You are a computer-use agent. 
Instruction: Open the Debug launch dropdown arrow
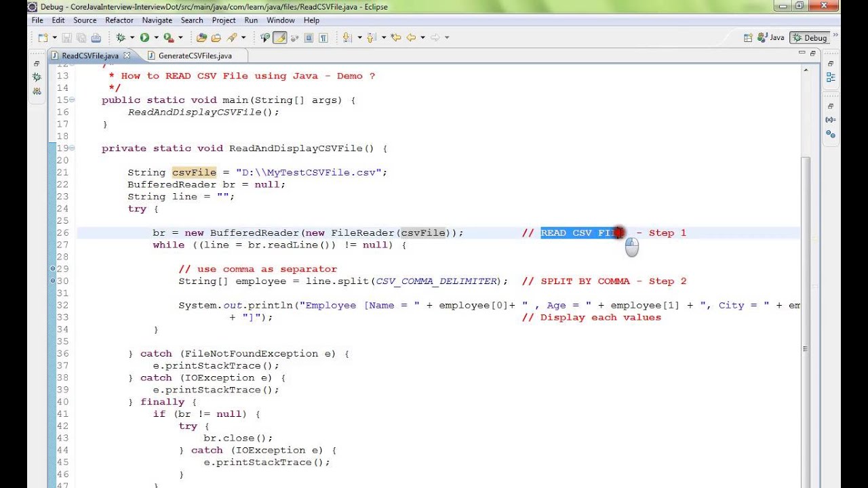pyautogui.click(x=132, y=38)
